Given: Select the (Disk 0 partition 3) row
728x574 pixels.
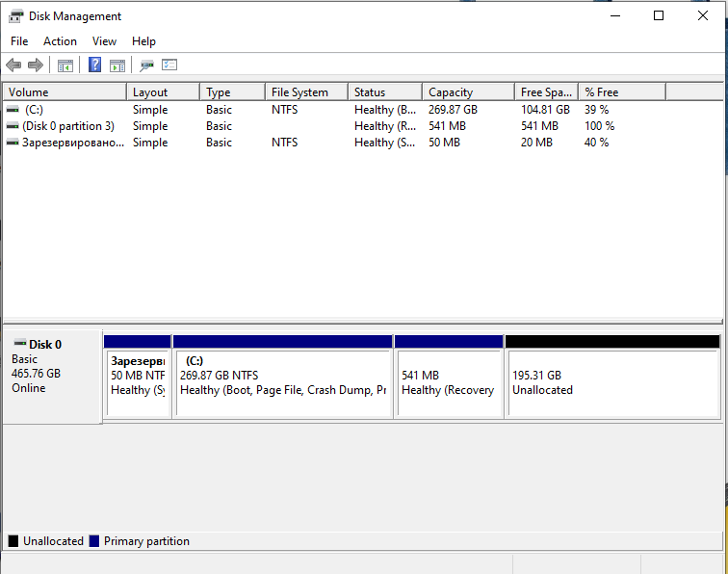Looking at the screenshot, I should pos(363,126).
